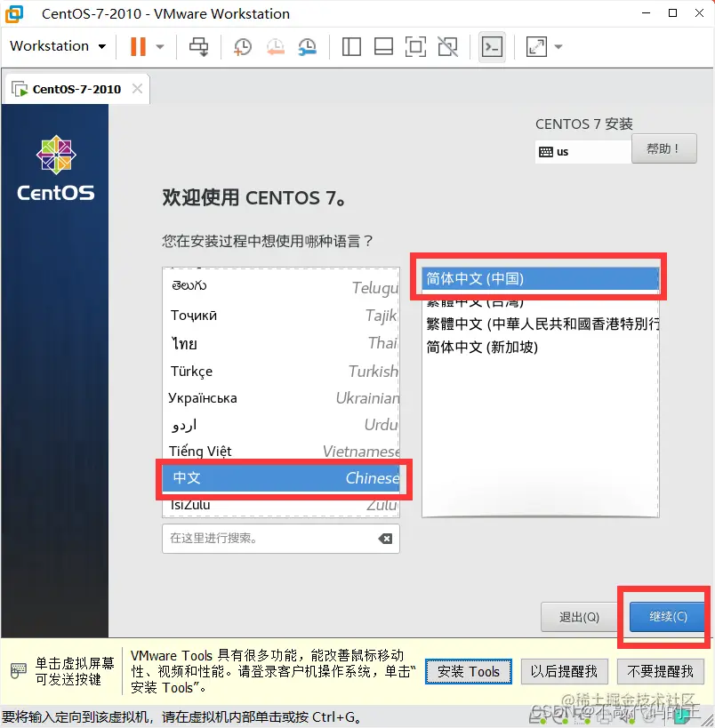The height and width of the screenshot is (728, 715).
Task: Choose 简体中文 (中国) locale
Action: click(541, 278)
